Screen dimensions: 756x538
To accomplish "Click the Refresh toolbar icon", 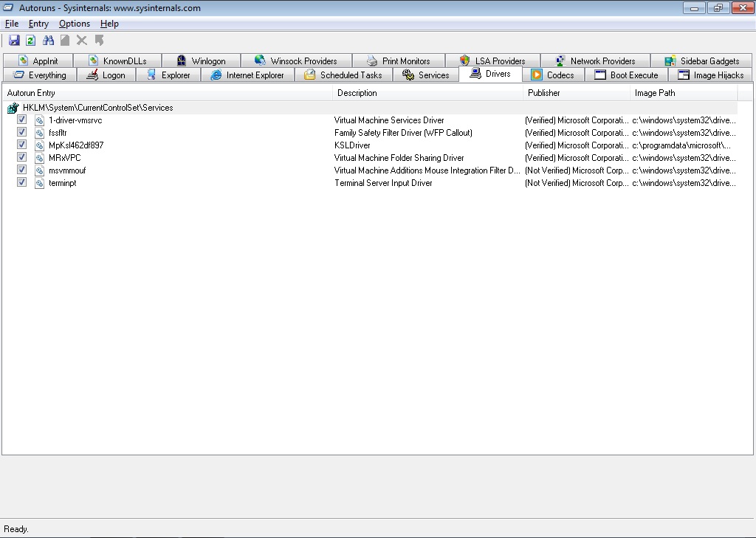I will (x=30, y=41).
